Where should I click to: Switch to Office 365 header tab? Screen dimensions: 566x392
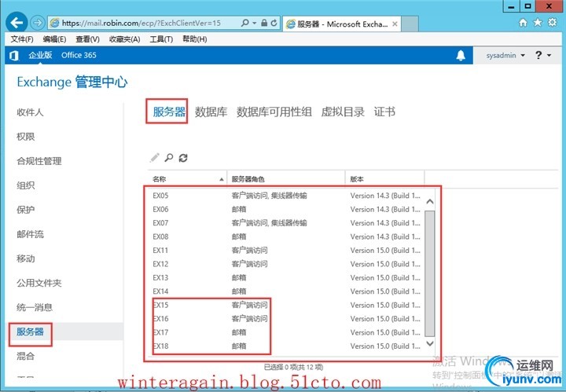pos(79,55)
